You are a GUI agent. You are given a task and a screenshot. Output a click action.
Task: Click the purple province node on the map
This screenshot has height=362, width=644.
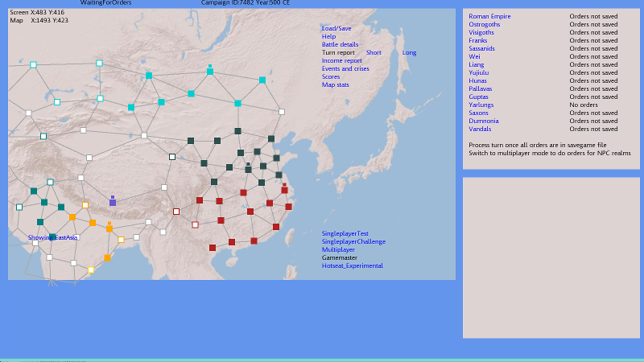[x=113, y=202]
